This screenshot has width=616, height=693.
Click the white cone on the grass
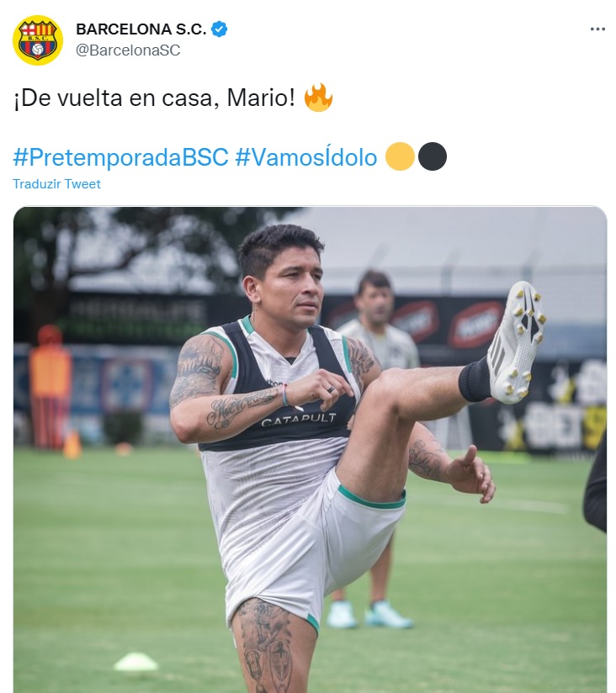click(x=135, y=662)
